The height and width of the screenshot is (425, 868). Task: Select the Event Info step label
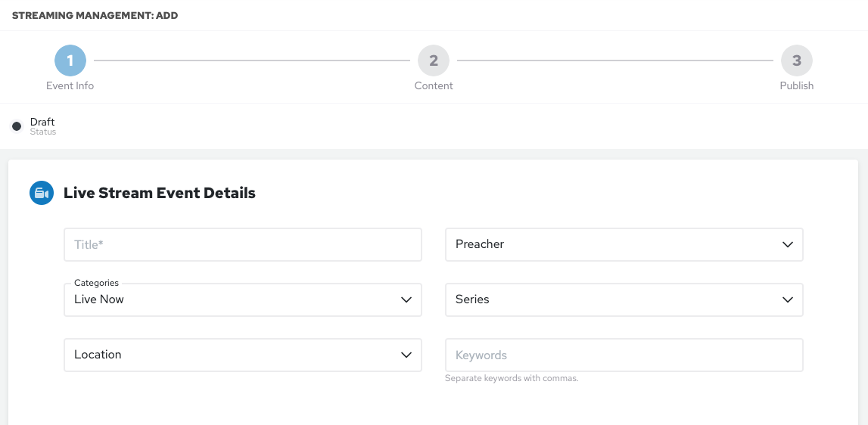coord(70,86)
